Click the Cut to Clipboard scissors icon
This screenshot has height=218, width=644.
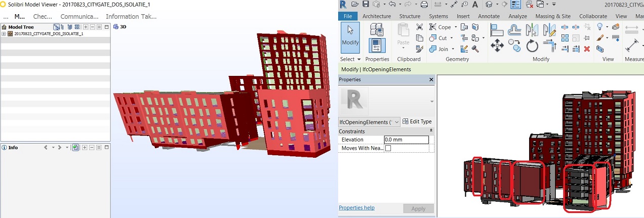[419, 27]
